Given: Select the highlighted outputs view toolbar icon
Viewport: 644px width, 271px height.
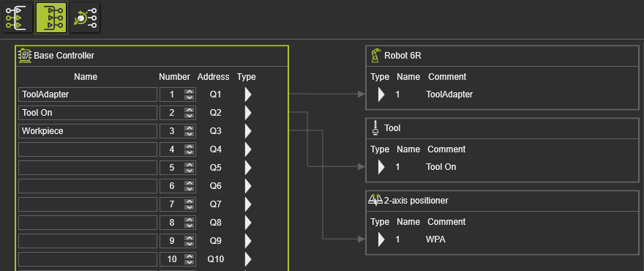Looking at the screenshot, I should click(51, 18).
